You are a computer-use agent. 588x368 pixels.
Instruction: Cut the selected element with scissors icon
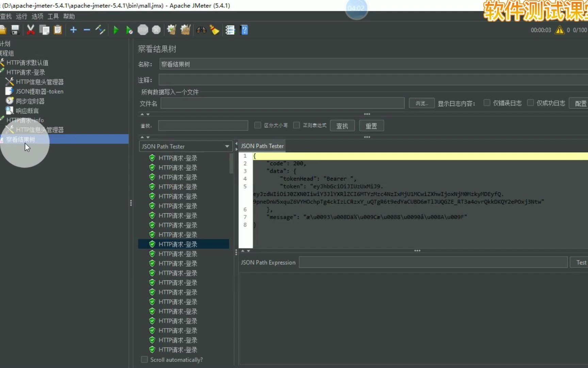(31, 30)
